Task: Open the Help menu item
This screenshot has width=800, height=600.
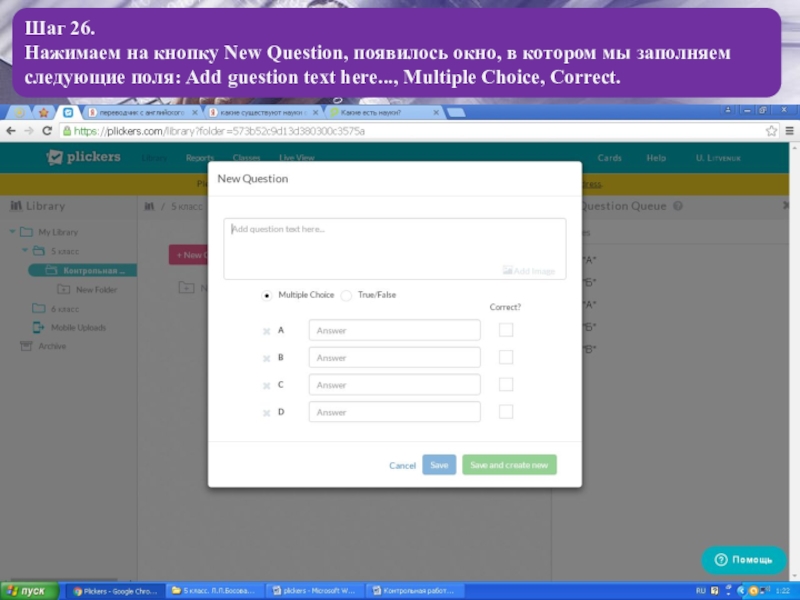Action: click(656, 158)
